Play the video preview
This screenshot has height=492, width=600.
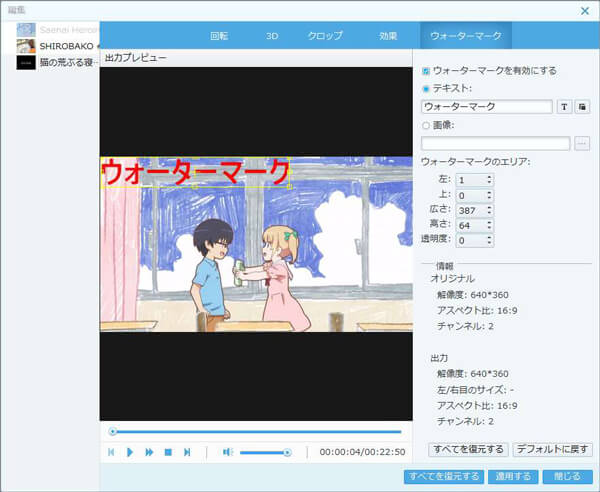[130, 452]
